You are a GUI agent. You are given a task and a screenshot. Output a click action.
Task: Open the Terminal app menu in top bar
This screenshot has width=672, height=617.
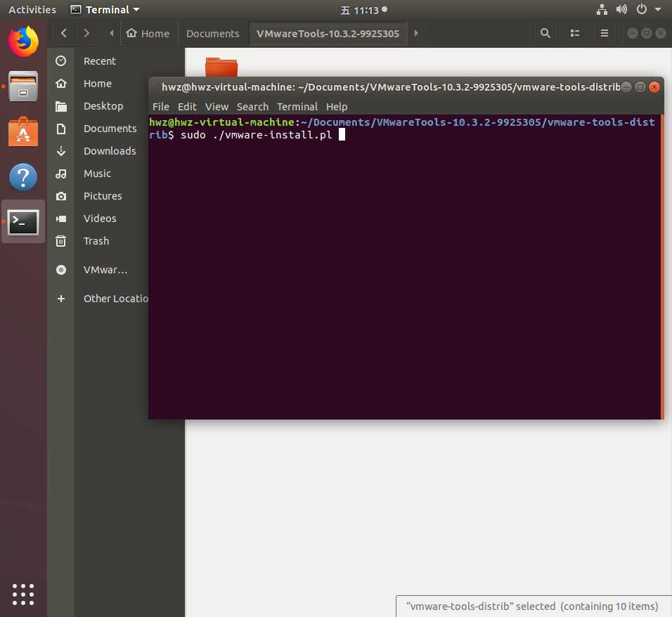pyautogui.click(x=105, y=9)
